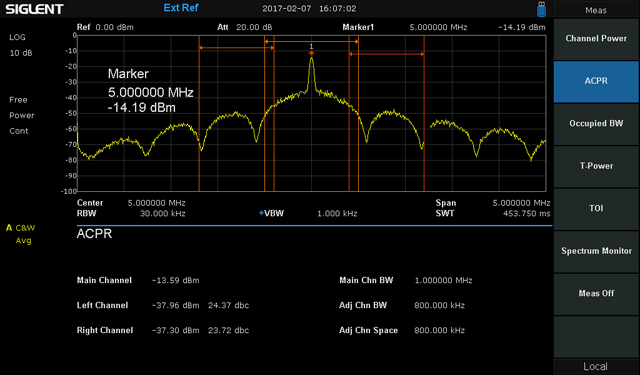Click the Meas menu header

pyautogui.click(x=596, y=10)
